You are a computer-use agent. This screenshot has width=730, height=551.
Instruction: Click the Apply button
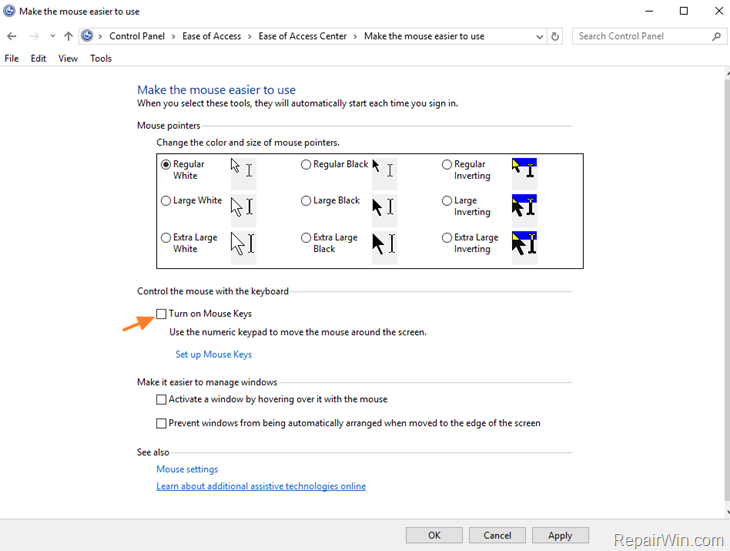560,536
